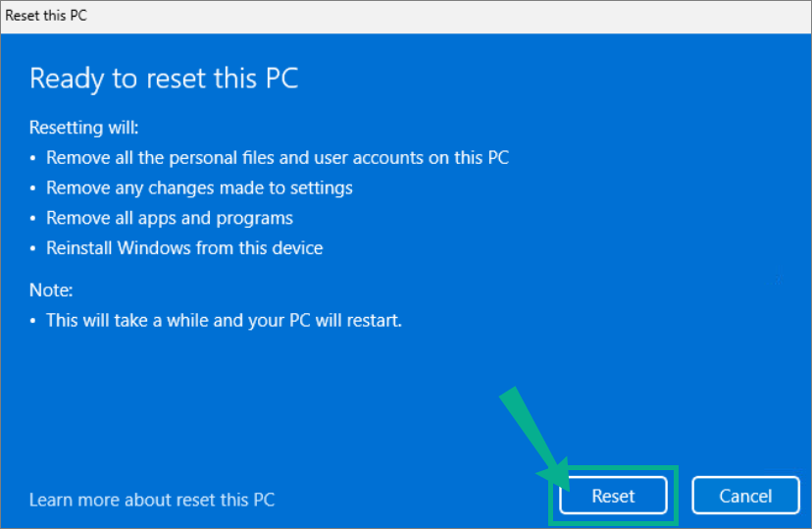Click bullet dot before Reinstall Windows line
Screen dimensions: 812x529
tap(32, 248)
